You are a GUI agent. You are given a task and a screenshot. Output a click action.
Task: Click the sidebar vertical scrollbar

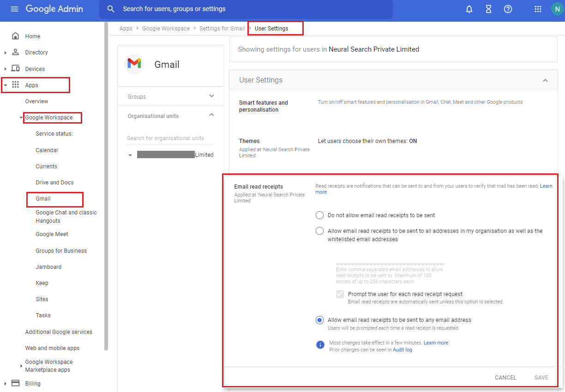tap(106, 186)
